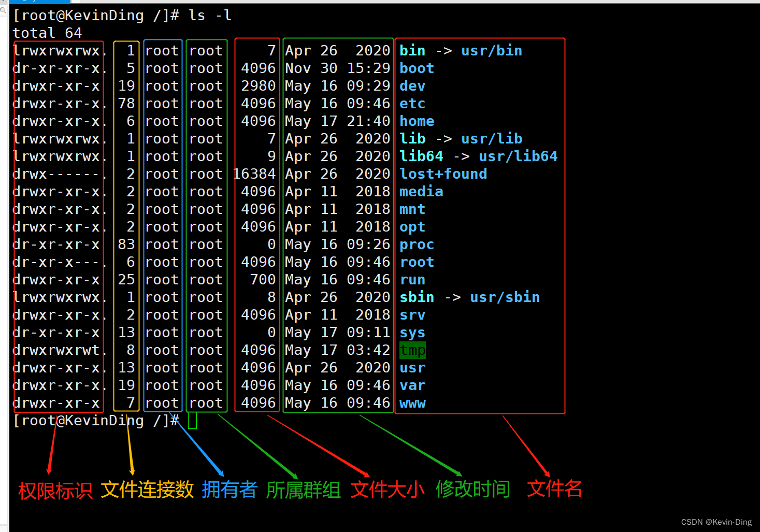Screen dimensions: 760x532
Task: Click the 'usr/lib64' link target
Action: tap(518, 156)
